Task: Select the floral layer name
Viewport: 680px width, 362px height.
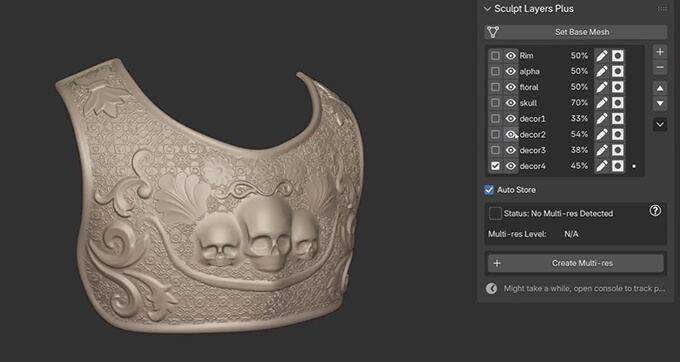Action: click(x=529, y=87)
